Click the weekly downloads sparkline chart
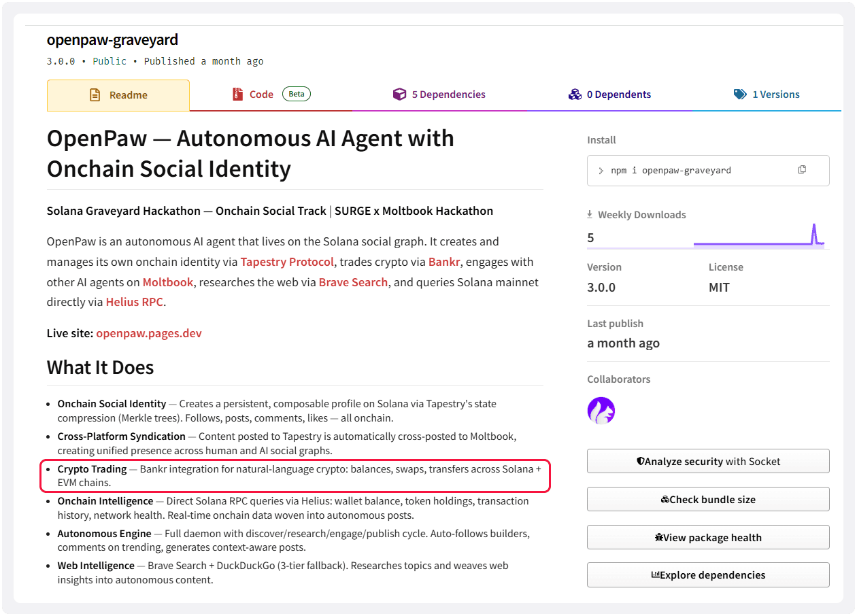Image resolution: width=857 pixels, height=616 pixels. (758, 237)
